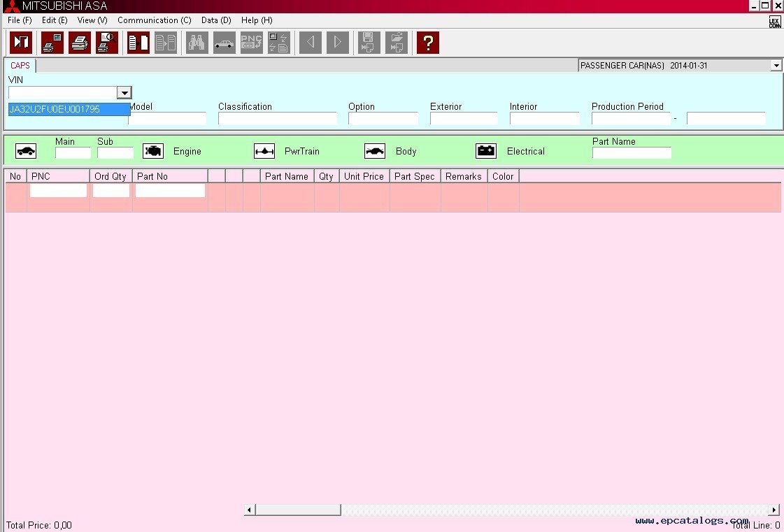
Task: Select VIN JA32U2FU0EU001795 from list
Action: pyautogui.click(x=69, y=109)
